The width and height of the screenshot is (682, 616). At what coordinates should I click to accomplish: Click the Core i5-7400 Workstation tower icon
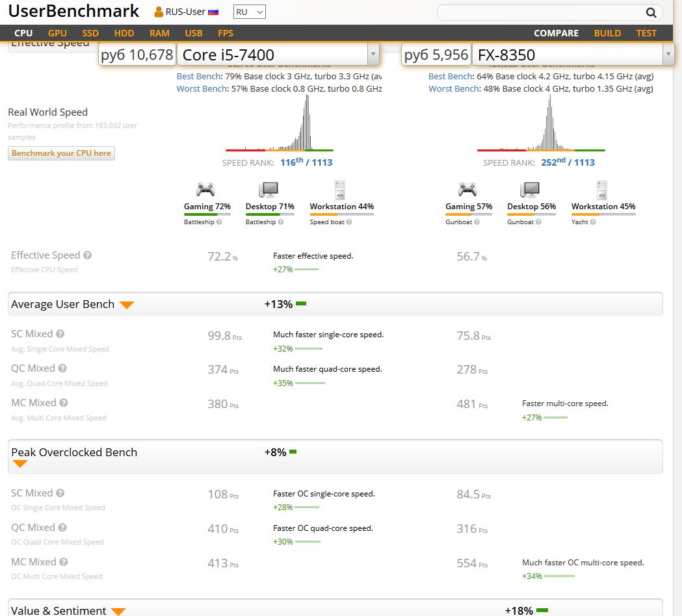(339, 190)
